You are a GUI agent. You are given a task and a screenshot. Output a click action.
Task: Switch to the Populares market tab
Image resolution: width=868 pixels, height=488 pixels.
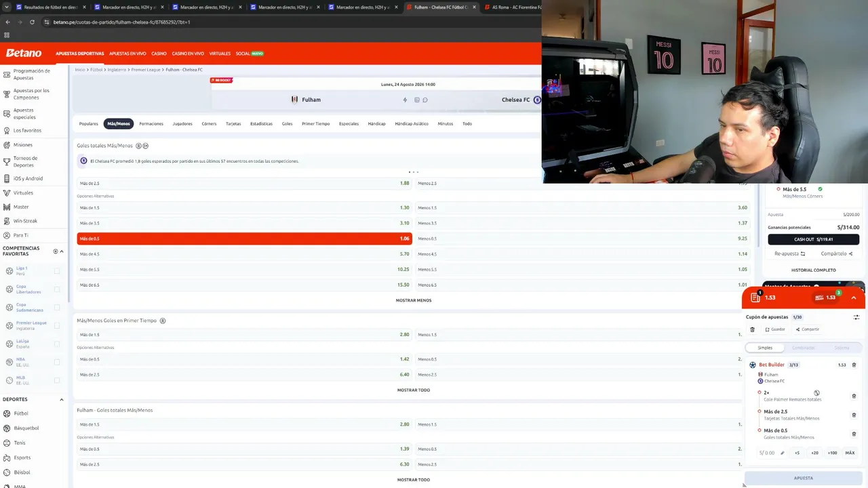pyautogui.click(x=89, y=123)
